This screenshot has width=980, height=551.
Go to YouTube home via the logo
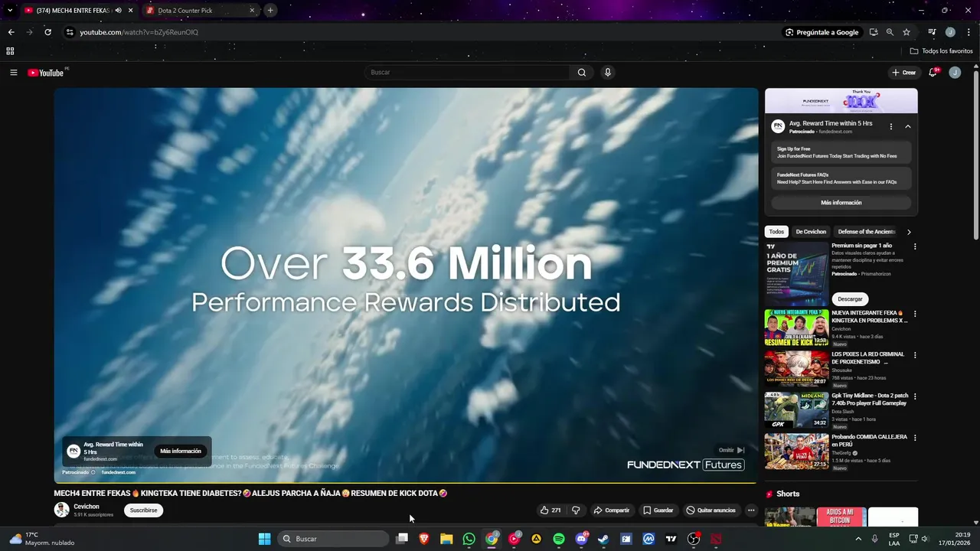tap(46, 73)
